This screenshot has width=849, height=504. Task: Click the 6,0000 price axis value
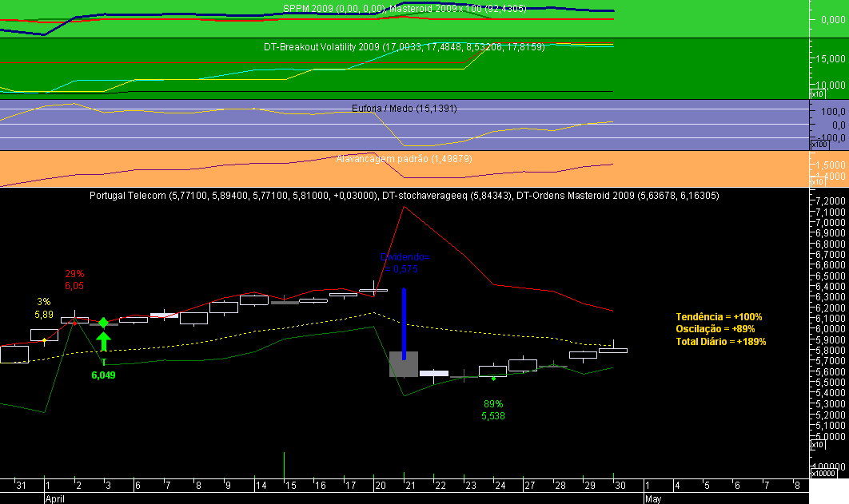(x=830, y=329)
